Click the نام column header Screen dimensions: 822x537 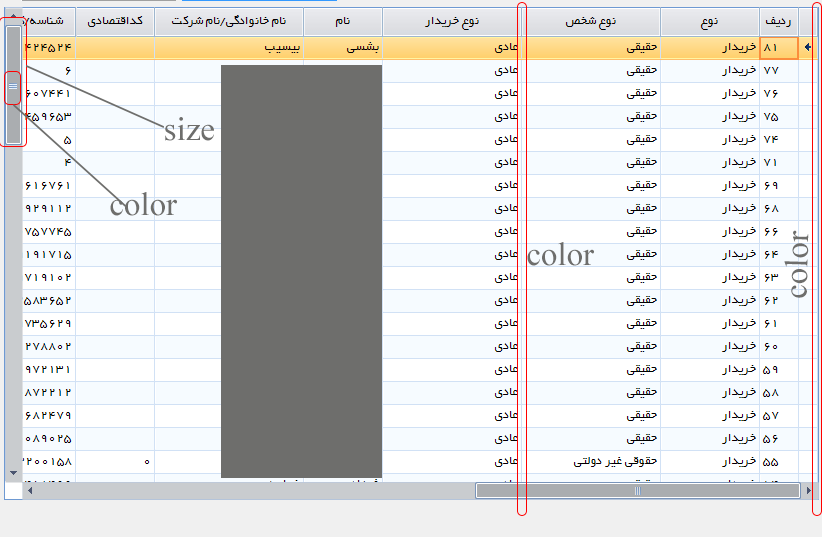coord(343,21)
